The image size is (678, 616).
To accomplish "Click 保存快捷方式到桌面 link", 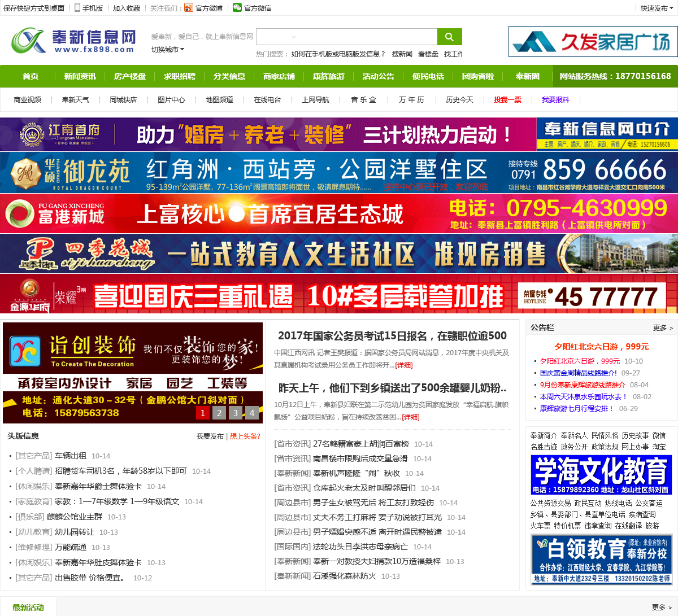I will 34,8.
